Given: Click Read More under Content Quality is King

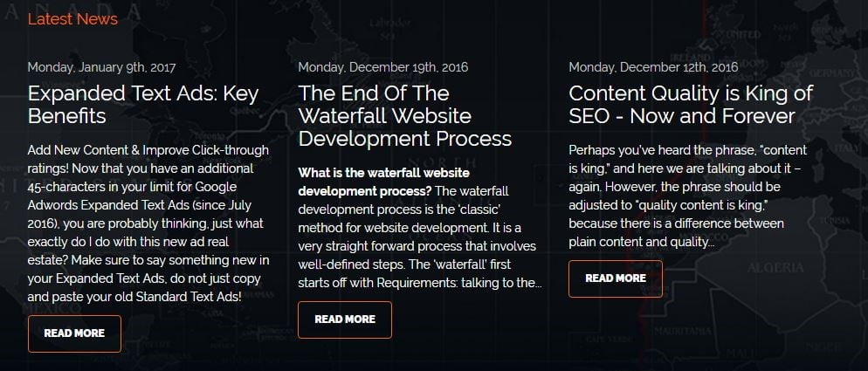Looking at the screenshot, I should tap(616, 278).
